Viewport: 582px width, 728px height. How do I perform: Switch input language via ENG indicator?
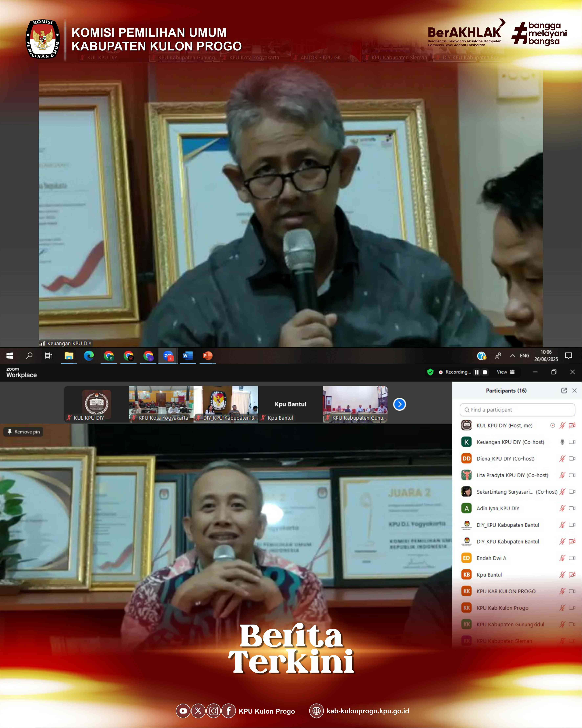click(524, 356)
